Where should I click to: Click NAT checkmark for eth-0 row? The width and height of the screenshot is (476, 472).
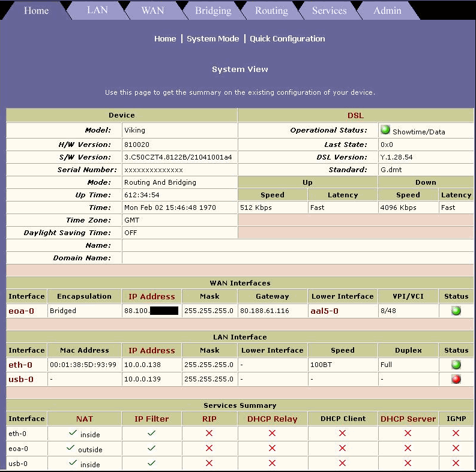[x=73, y=433]
